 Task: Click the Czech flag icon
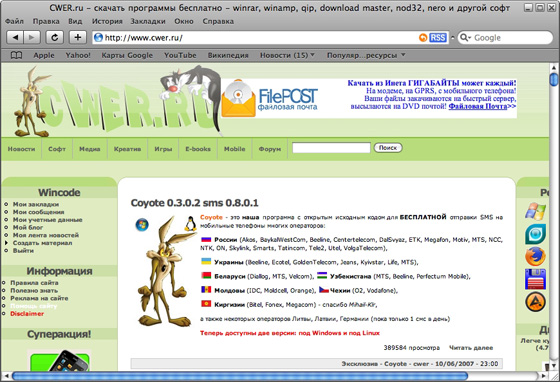(324, 290)
